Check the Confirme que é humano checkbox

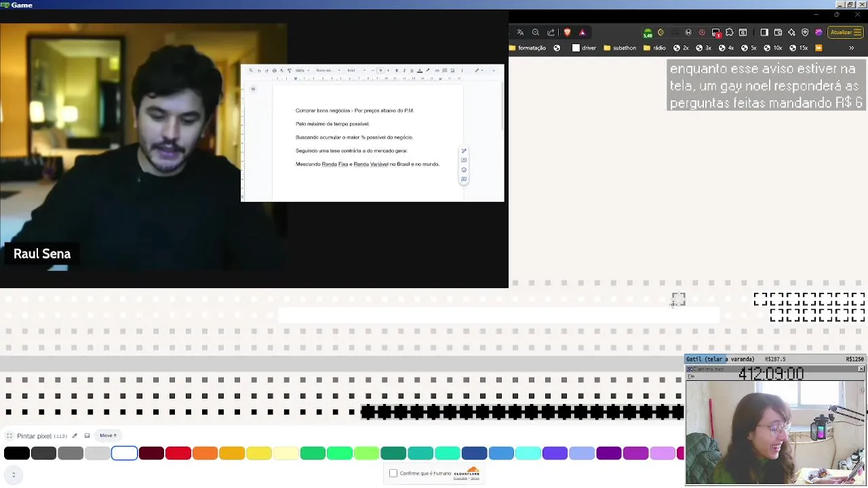(393, 473)
